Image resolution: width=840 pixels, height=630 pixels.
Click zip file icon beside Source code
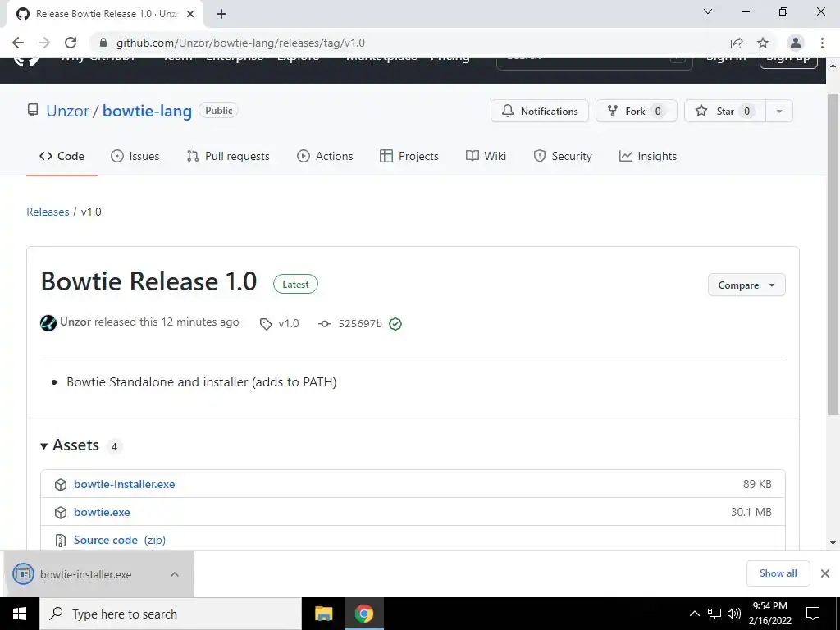61,541
